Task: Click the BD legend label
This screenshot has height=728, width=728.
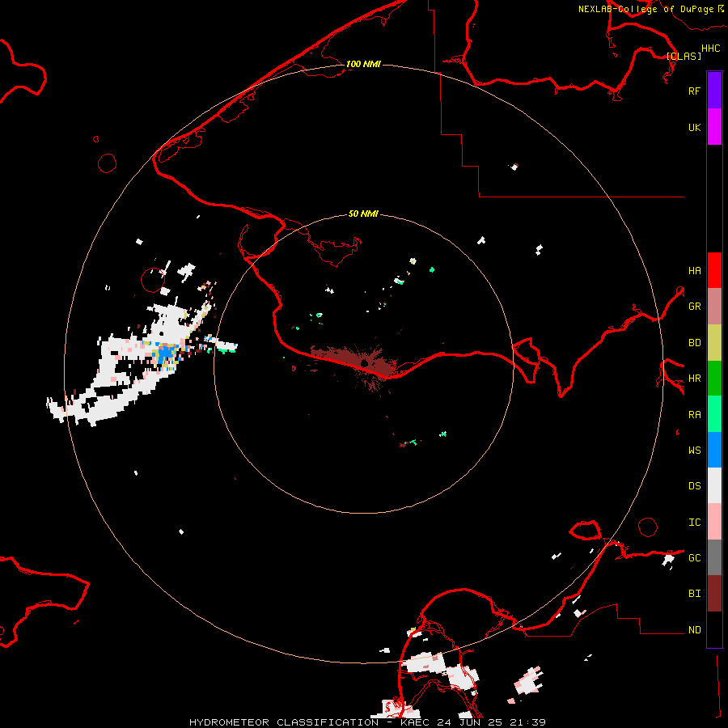Action: (694, 343)
